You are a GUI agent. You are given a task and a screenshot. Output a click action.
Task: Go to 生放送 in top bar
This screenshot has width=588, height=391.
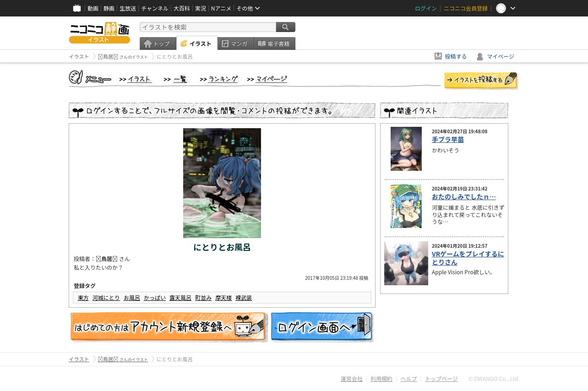(x=128, y=8)
